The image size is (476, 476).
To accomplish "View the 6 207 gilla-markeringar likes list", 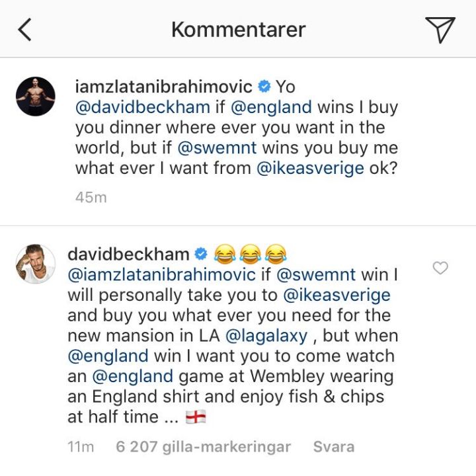I will click(x=203, y=447).
